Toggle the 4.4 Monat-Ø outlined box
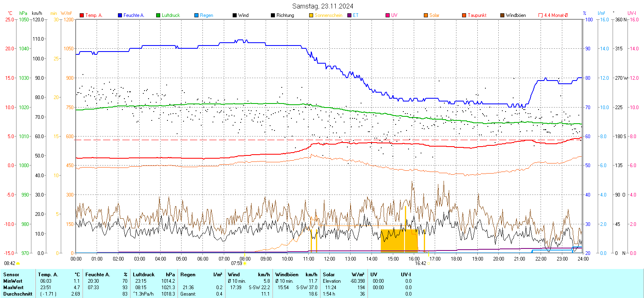This screenshot has width=644, height=298. point(541,15)
